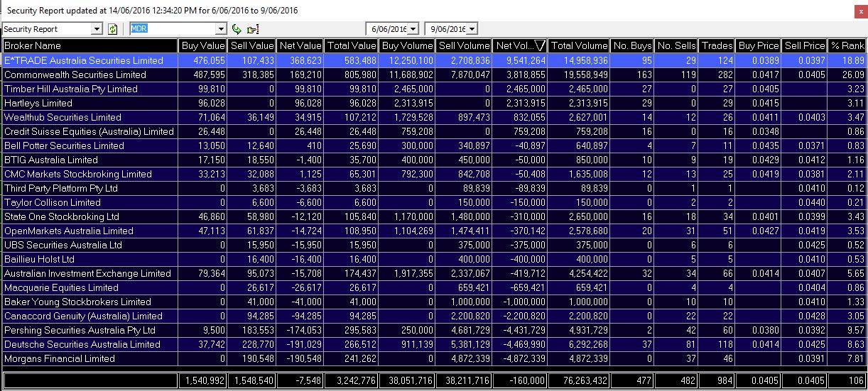Select Commonwealth Securities Limited row

434,75
